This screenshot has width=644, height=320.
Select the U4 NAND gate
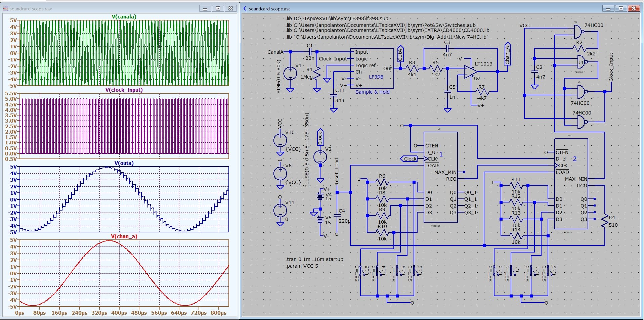582,62
